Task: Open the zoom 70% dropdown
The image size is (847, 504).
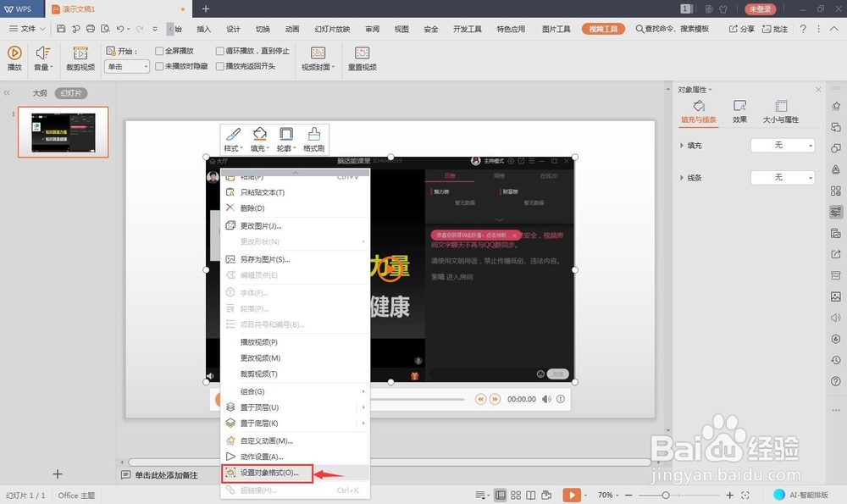Action: coord(608,495)
